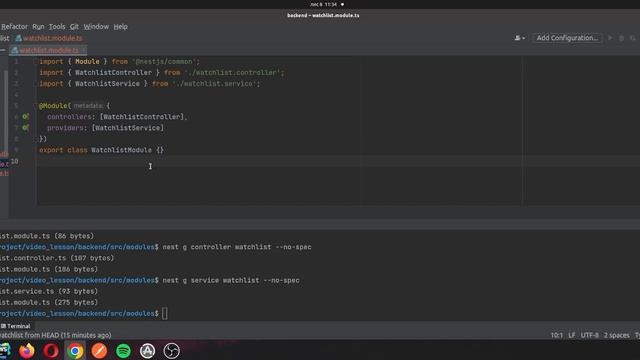Open Postman from the dock

[99, 351]
